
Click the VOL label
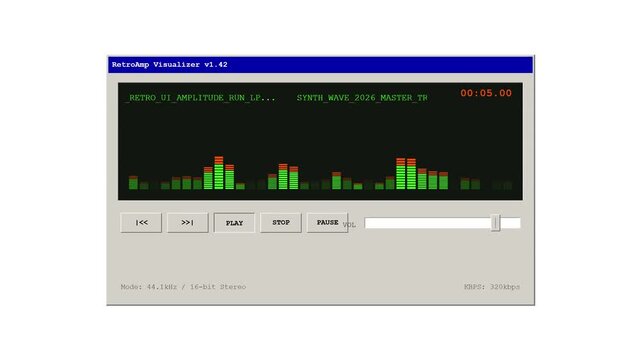pyautogui.click(x=350, y=225)
